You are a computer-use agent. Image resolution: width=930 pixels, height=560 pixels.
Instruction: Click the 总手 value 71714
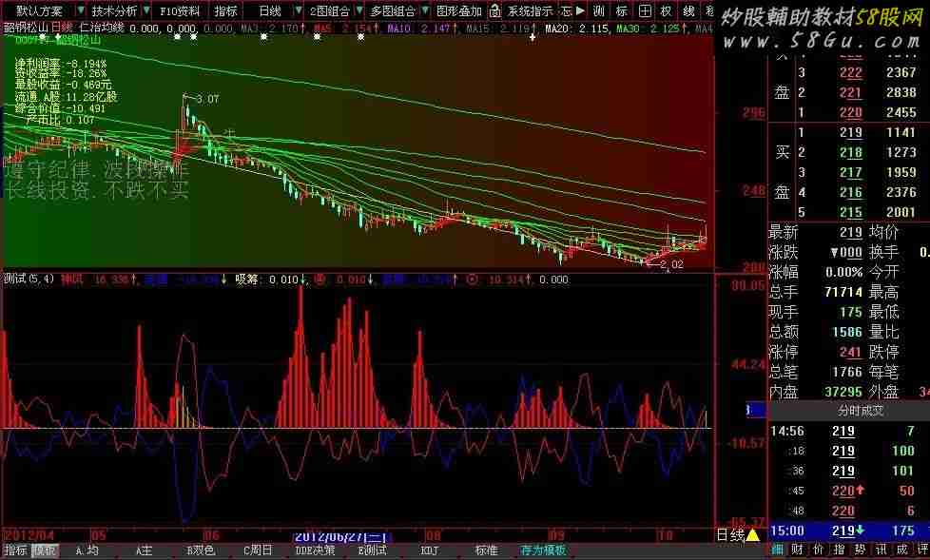(843, 293)
